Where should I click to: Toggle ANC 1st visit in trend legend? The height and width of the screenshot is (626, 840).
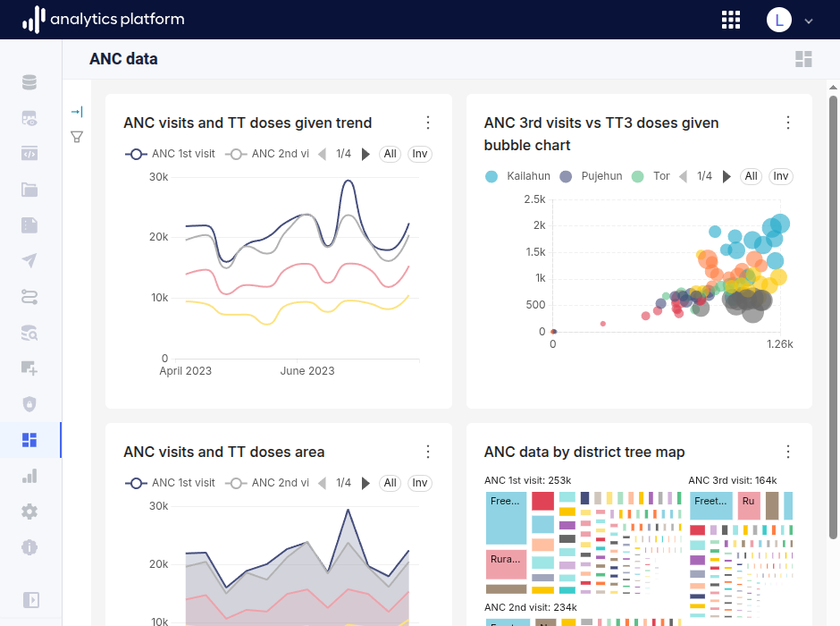(x=171, y=154)
